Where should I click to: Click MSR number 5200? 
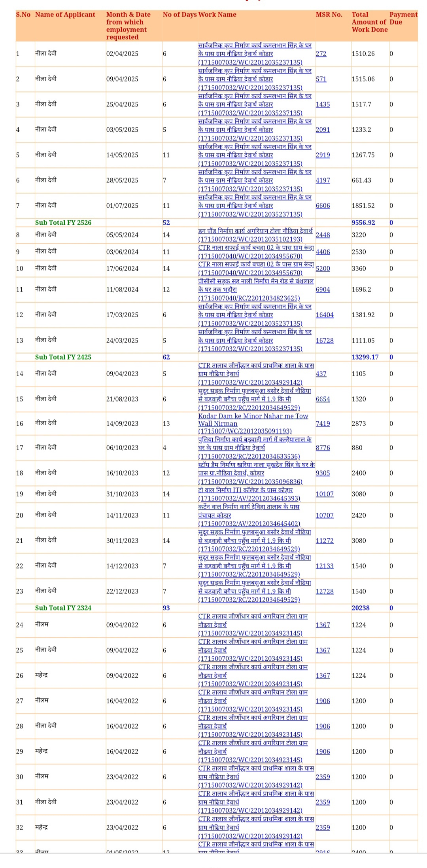323,269
